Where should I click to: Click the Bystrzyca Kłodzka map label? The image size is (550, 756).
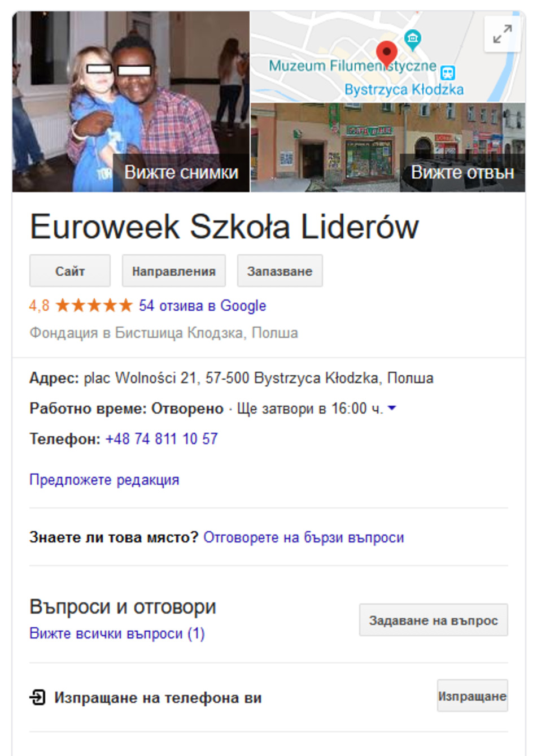[404, 89]
